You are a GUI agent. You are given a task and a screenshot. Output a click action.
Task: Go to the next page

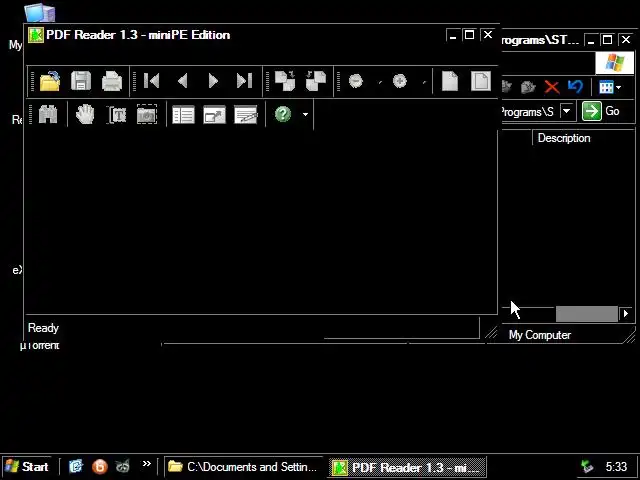(213, 81)
